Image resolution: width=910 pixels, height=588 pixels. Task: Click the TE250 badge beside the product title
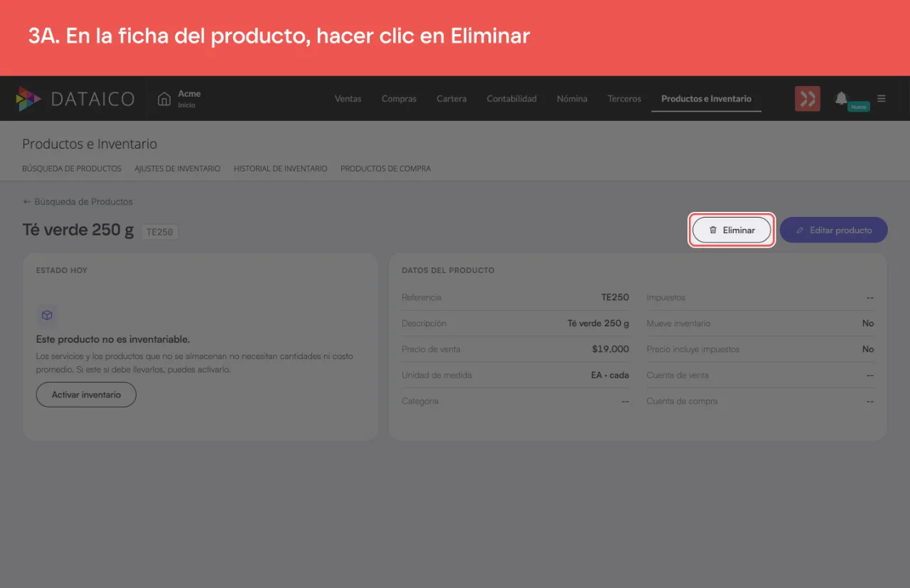pos(160,232)
